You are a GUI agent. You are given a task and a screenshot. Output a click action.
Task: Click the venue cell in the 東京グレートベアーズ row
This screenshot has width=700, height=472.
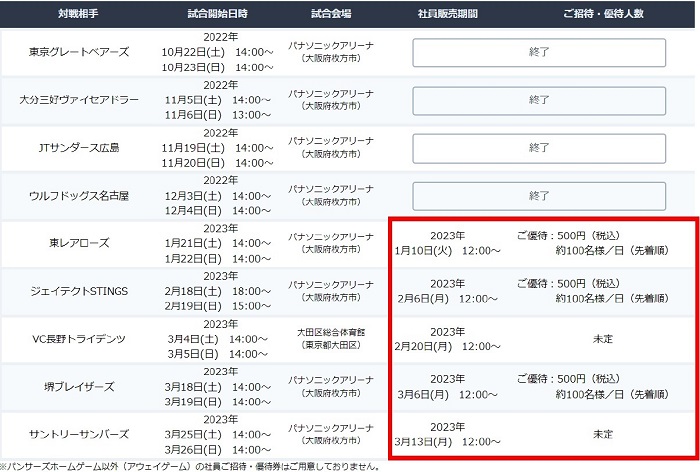(x=331, y=52)
